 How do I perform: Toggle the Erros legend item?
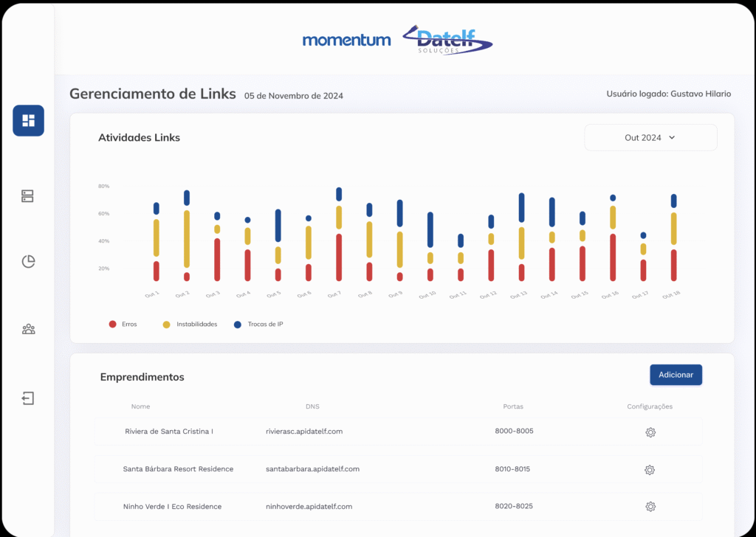(123, 324)
